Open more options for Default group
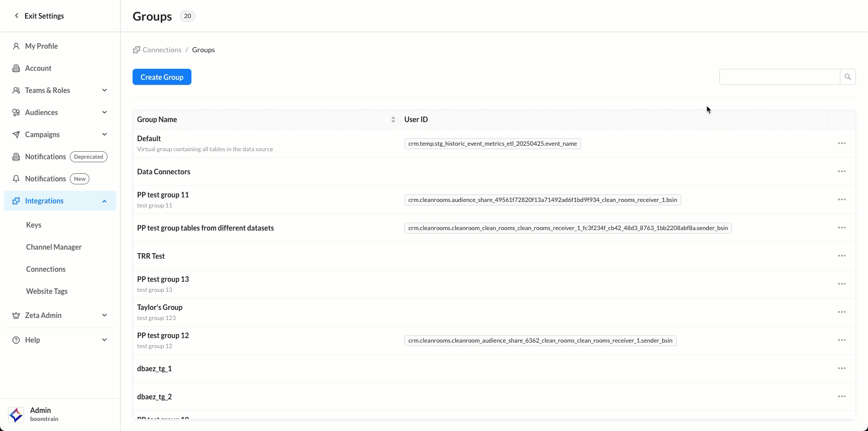Viewport: 868px width, 431px height. [x=842, y=144]
